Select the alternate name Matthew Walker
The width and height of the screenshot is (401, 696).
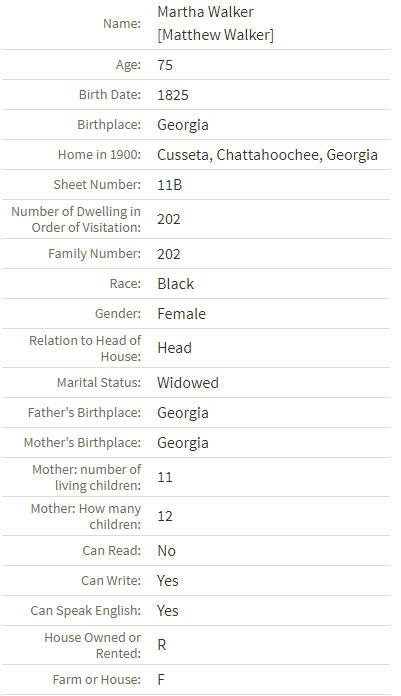(x=215, y=35)
